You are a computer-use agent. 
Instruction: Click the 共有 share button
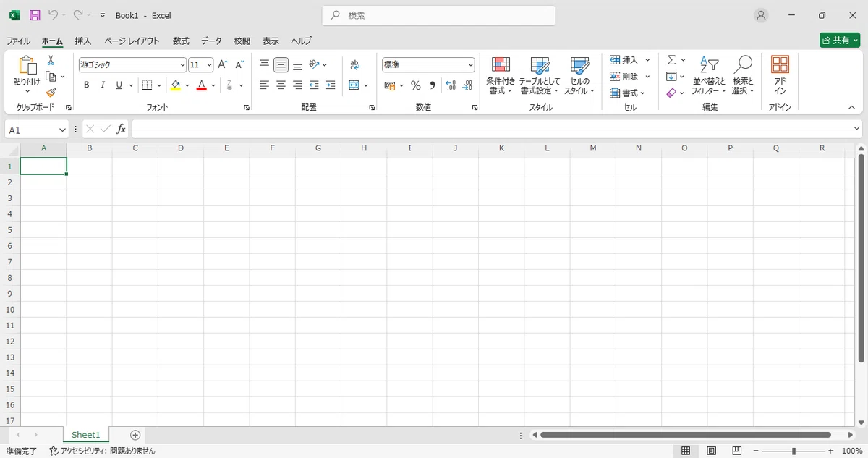pos(840,41)
